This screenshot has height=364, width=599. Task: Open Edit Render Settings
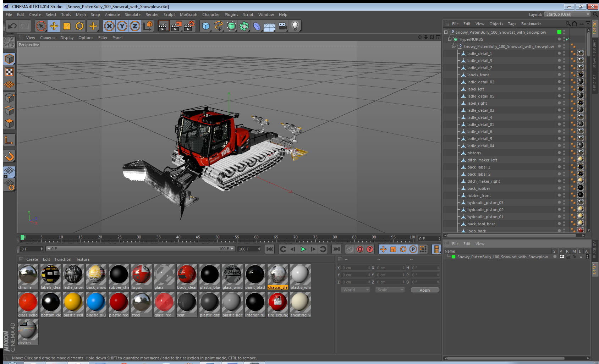[x=189, y=26]
